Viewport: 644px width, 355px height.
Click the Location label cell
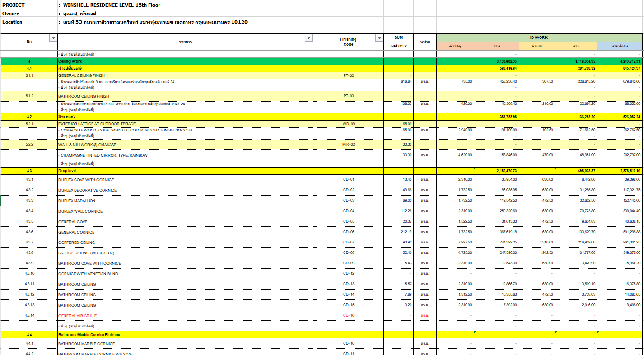tap(13, 22)
